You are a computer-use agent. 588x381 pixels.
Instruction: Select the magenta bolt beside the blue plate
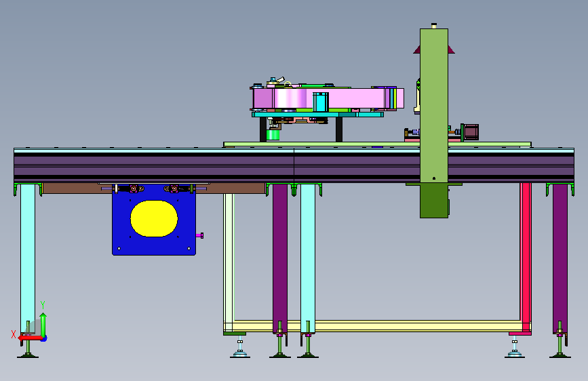[200, 235]
